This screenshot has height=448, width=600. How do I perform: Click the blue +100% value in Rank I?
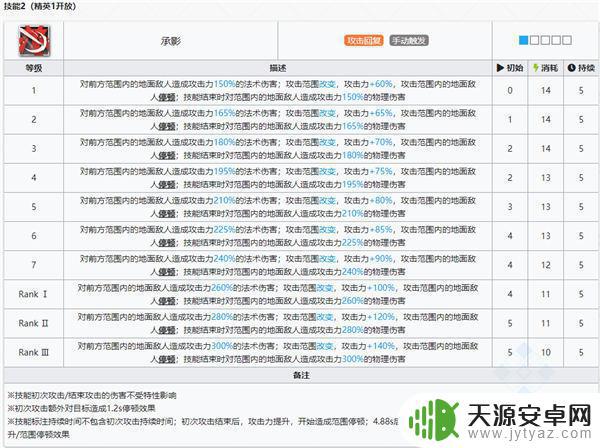[381, 288]
